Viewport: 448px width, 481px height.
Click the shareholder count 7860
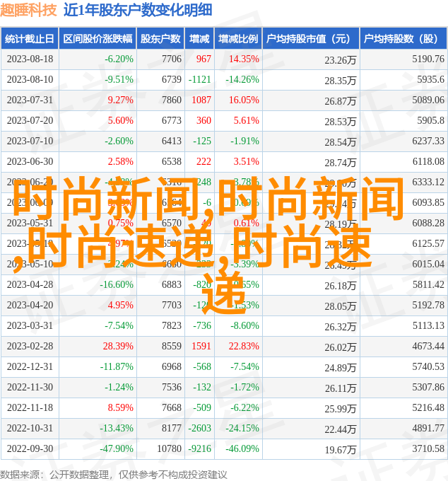point(172,100)
